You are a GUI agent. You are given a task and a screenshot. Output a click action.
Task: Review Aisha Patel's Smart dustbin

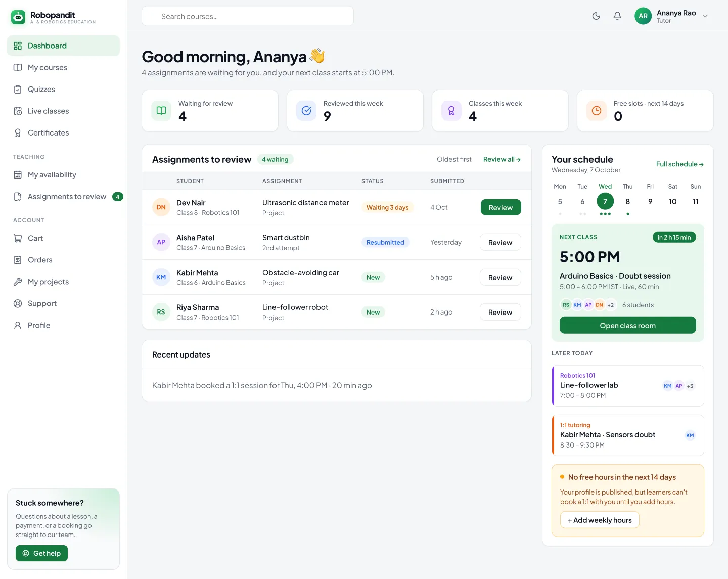click(500, 242)
